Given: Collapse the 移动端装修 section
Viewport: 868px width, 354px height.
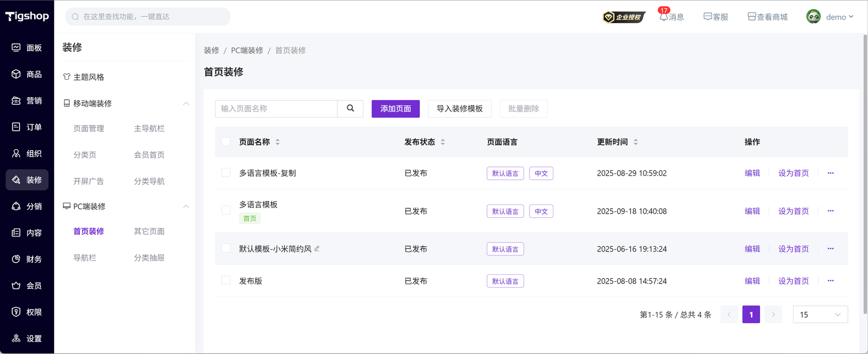Looking at the screenshot, I should click(x=186, y=104).
